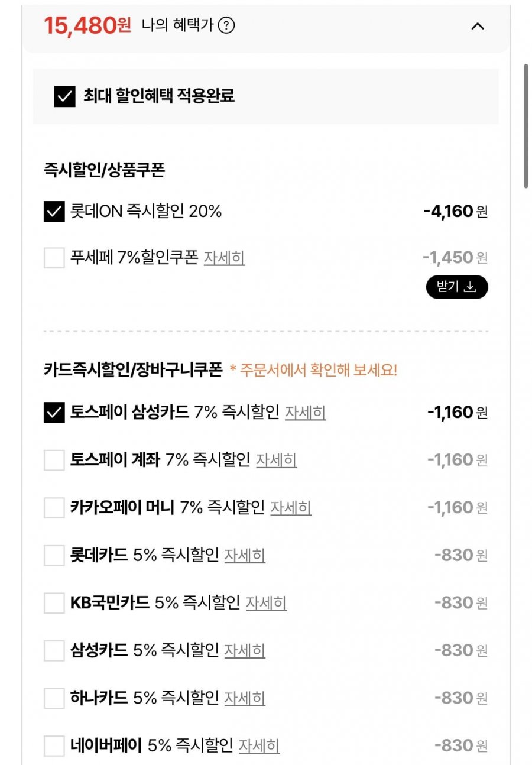Select 삼성카드 5% 즉시할인 checkbox

coord(54,651)
